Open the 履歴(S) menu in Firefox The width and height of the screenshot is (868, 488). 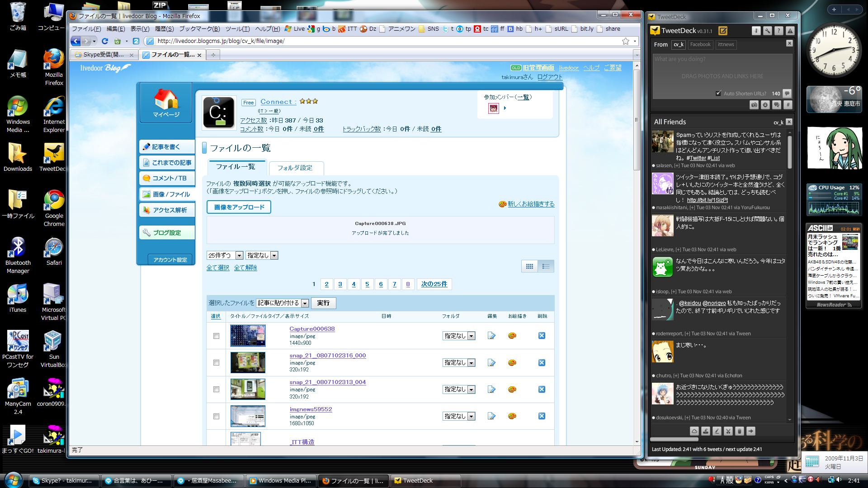pos(164,29)
